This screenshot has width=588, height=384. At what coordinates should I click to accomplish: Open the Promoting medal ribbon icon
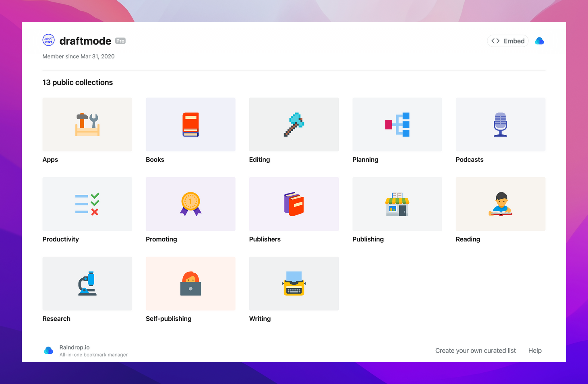pos(190,204)
